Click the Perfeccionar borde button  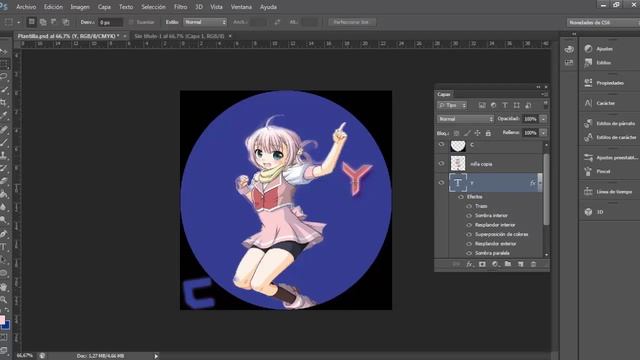351,22
